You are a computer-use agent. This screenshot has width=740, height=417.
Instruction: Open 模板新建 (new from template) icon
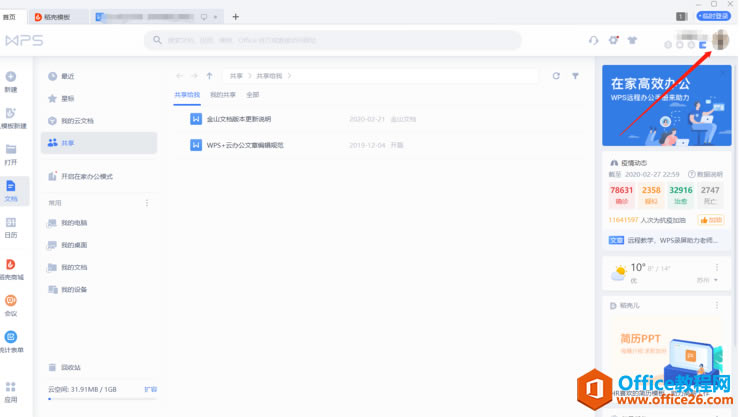[11, 113]
